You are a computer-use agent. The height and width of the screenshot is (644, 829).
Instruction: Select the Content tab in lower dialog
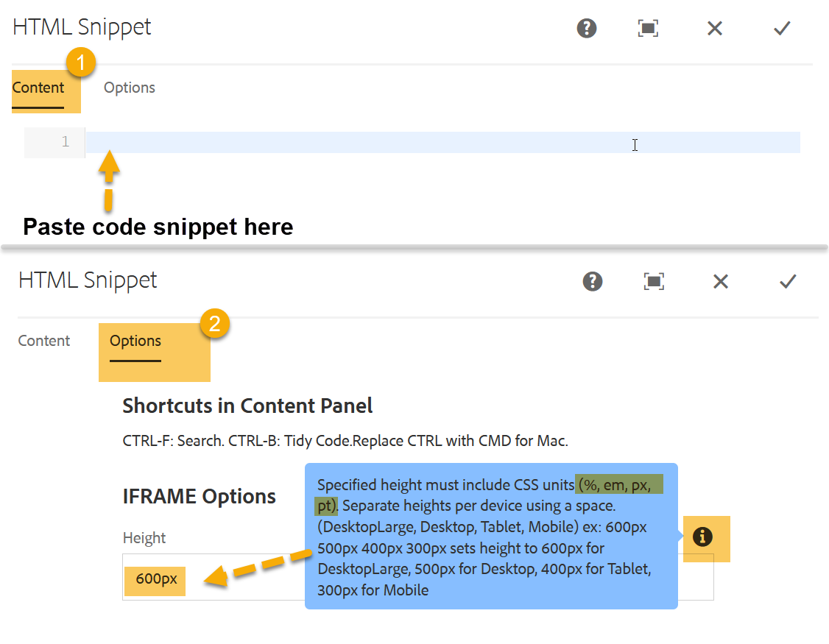(x=44, y=341)
